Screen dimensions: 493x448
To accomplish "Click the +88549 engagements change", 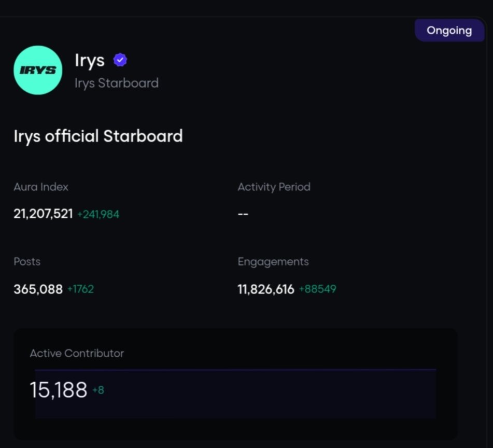I will point(318,289).
